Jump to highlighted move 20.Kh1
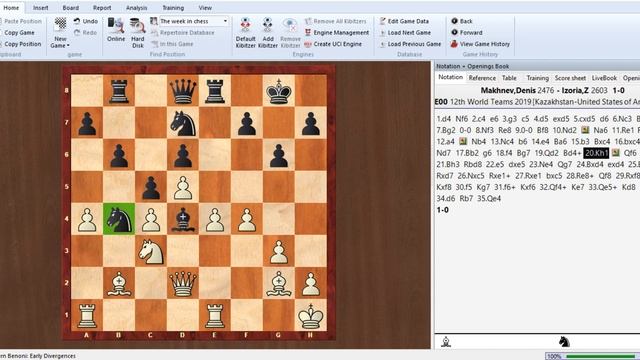Screen dimensions: 640x360 (x=596, y=153)
